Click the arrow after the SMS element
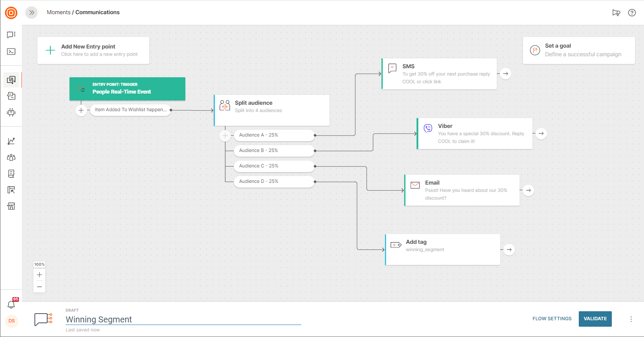 [506, 74]
